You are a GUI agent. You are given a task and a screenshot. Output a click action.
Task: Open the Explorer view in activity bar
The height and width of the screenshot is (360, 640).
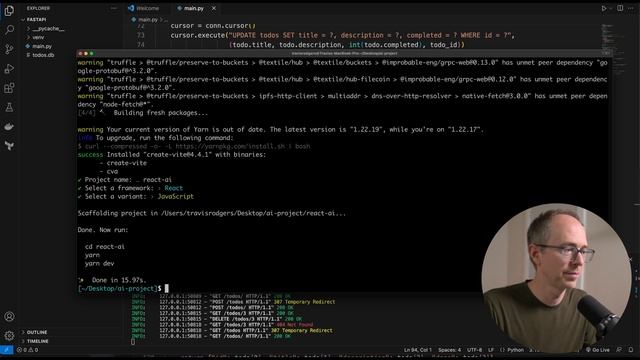[9, 11]
